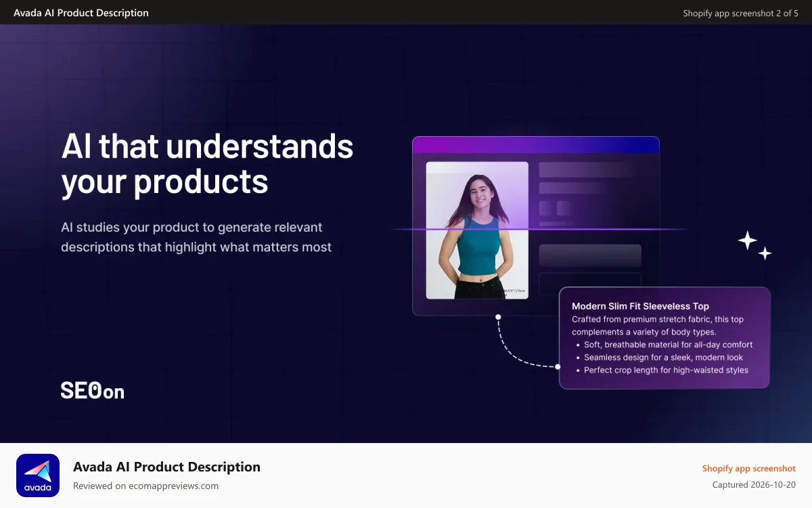Click "Avada AI Product Description" footer heading
Image resolution: width=812 pixels, height=508 pixels.
pyautogui.click(x=166, y=467)
